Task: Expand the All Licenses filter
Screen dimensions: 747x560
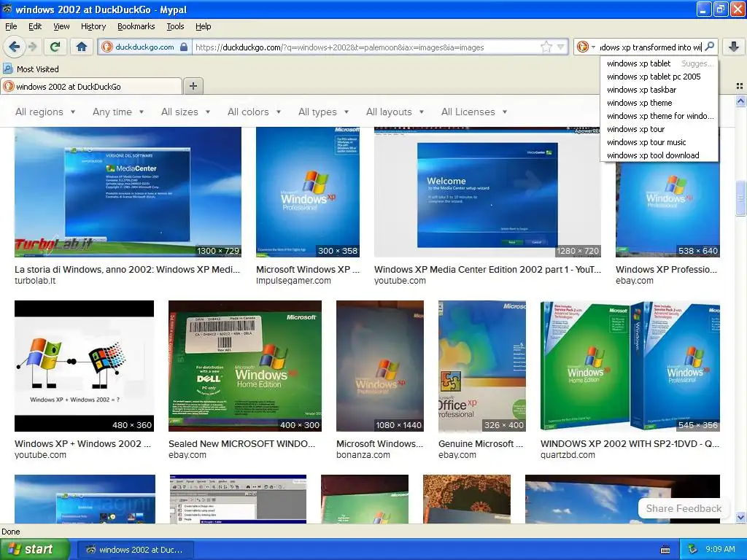Action: tap(474, 112)
